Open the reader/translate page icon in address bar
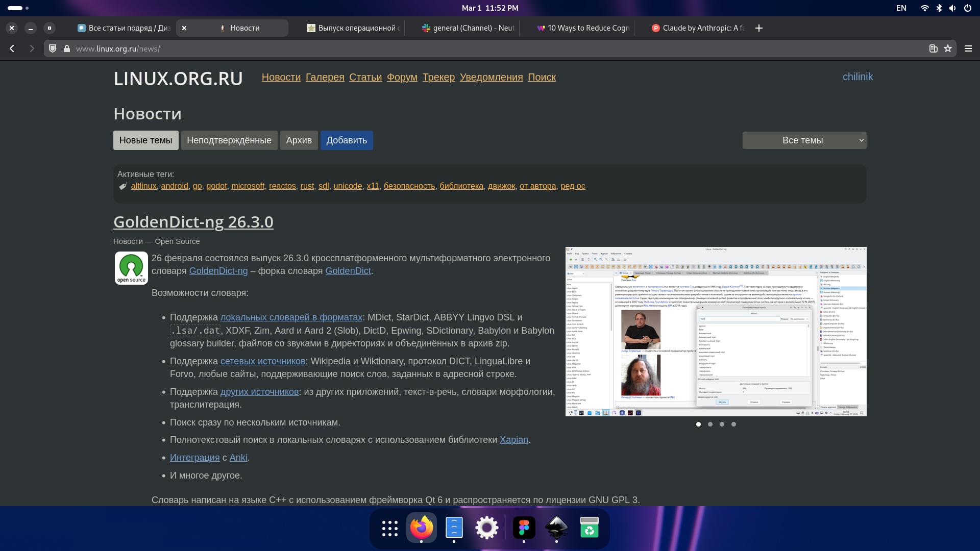980x551 pixels. point(933,48)
